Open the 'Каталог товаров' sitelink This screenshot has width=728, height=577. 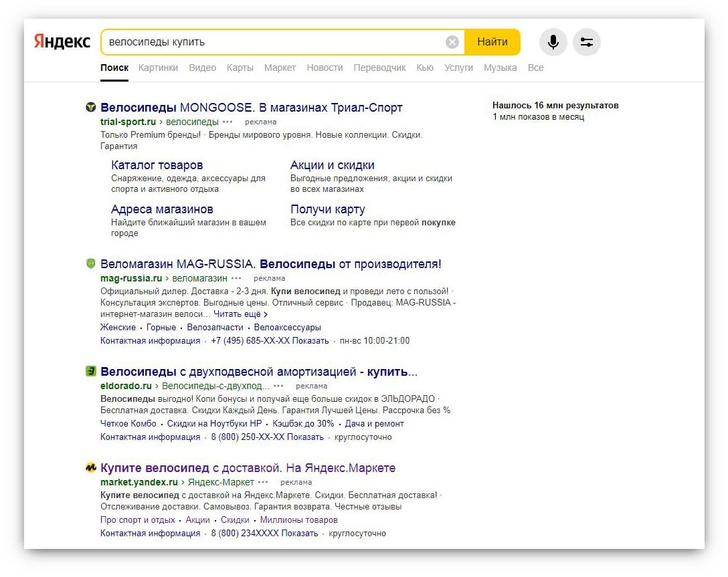(x=157, y=165)
